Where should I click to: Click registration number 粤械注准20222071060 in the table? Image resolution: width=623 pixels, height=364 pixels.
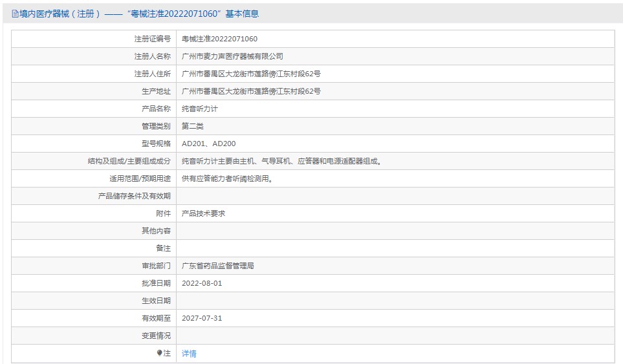click(x=219, y=39)
